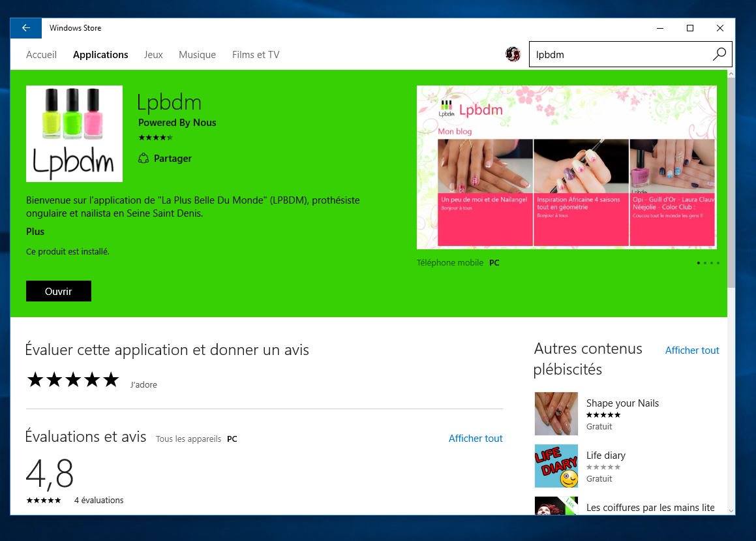Click the scrollbar down arrow

click(x=731, y=510)
